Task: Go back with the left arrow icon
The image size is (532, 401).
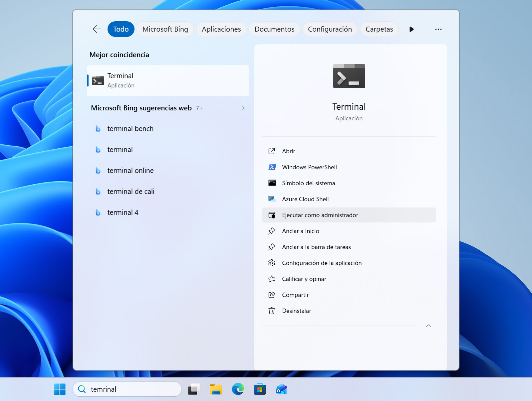Action: (97, 29)
